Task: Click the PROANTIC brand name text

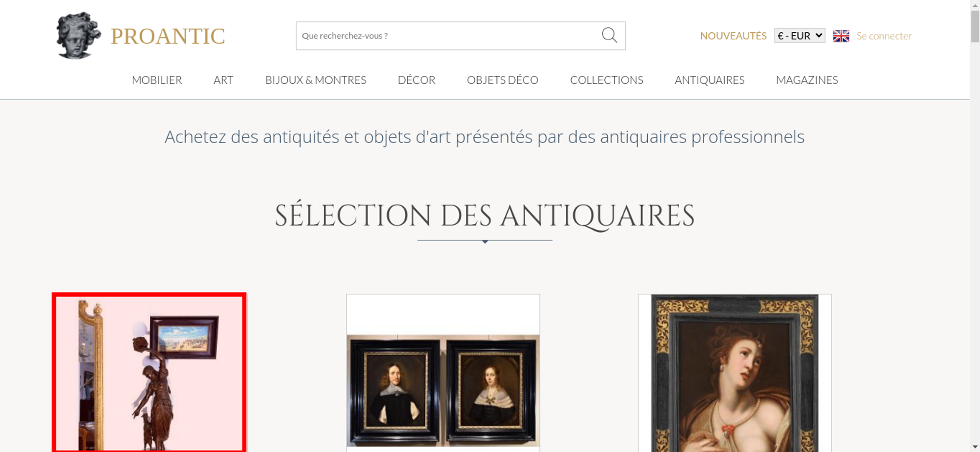Action: [x=168, y=36]
